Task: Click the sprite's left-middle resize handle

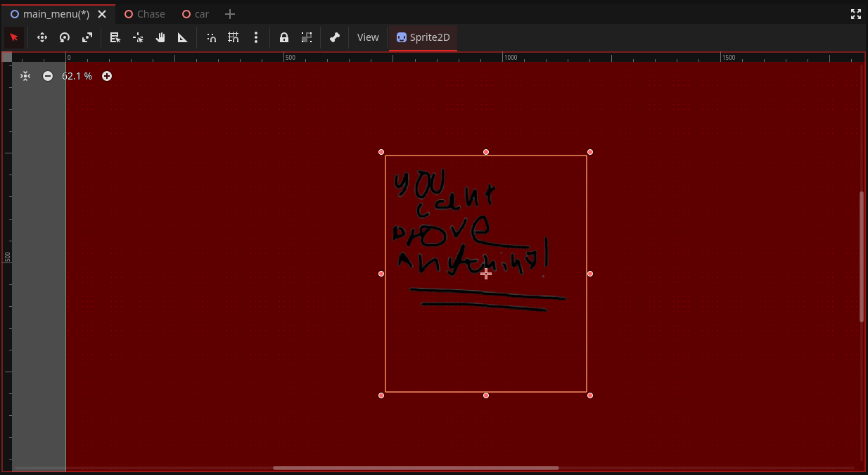Action: pos(381,274)
